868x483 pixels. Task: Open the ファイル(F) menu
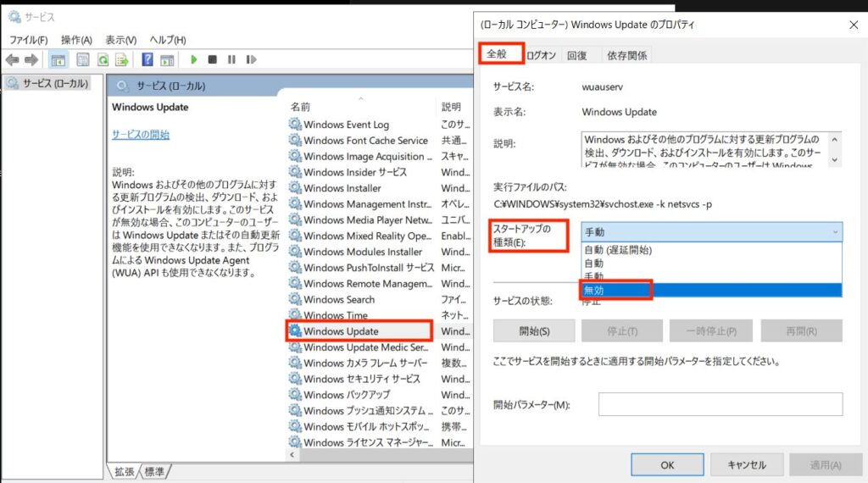[x=28, y=40]
